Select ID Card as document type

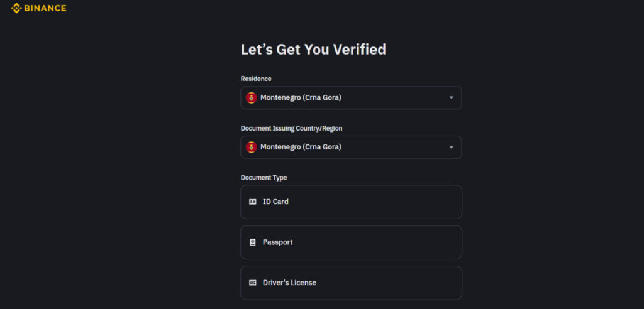click(x=351, y=202)
